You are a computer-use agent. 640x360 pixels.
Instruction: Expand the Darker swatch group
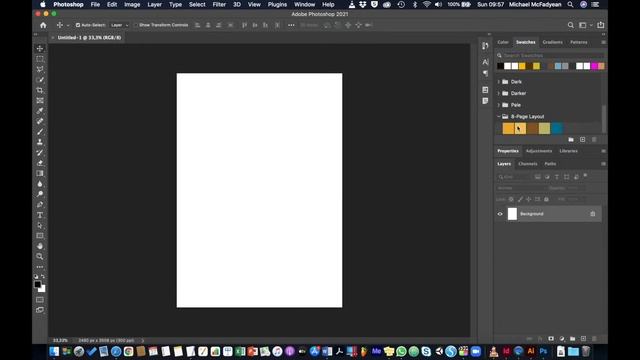(498, 93)
